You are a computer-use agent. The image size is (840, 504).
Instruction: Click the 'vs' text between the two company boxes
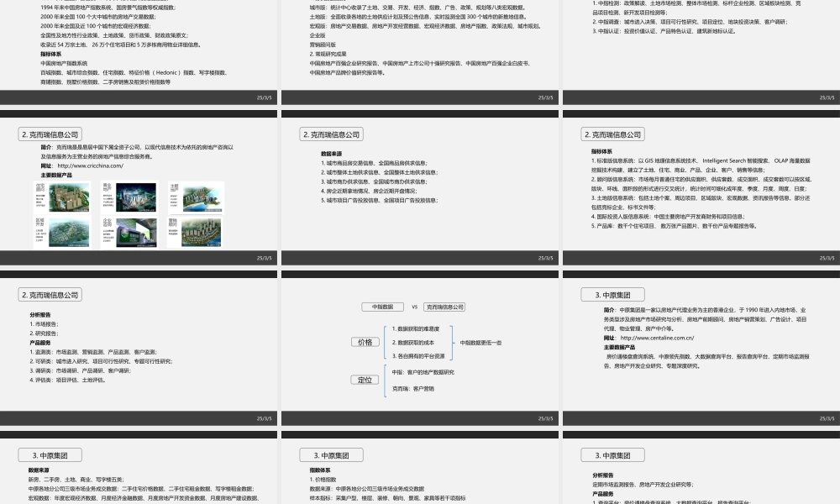(414, 307)
